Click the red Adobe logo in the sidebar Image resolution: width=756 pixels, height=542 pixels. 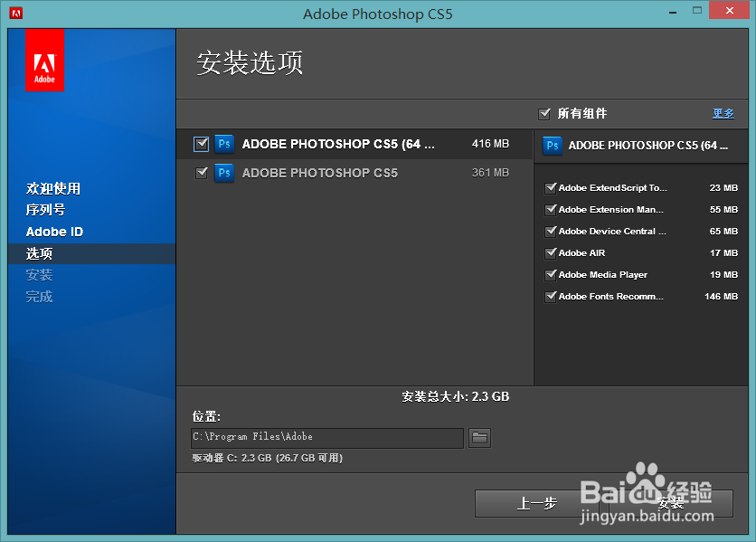(x=44, y=60)
